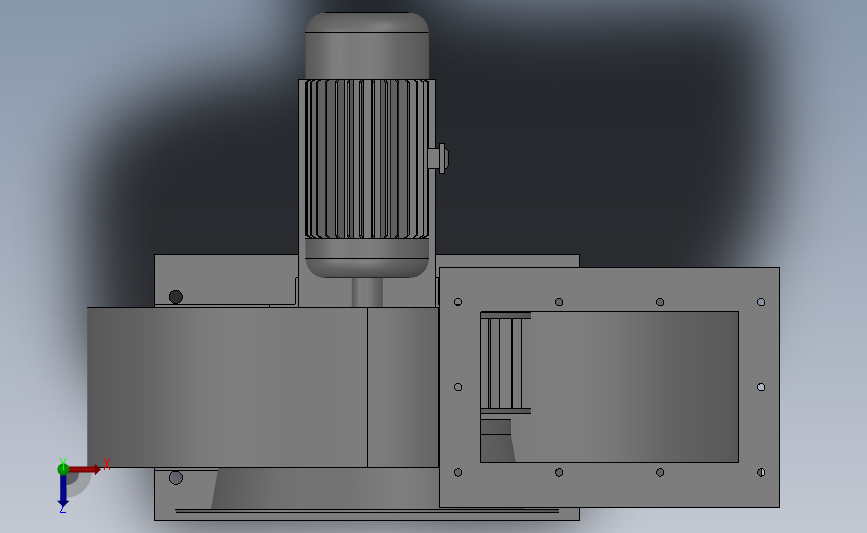Screen dimensions: 867x533
Task: Select the terminal box on the motor's side
Action: 438,159
